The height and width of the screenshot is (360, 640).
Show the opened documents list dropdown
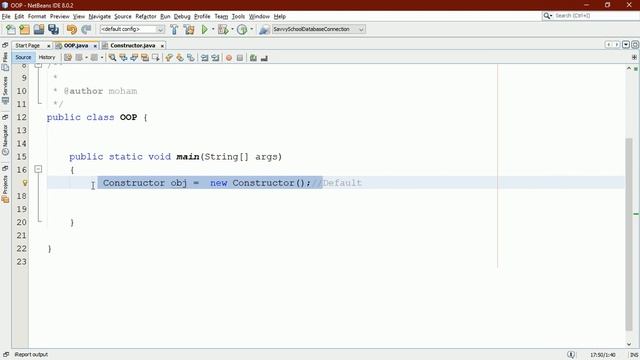coord(626,44)
